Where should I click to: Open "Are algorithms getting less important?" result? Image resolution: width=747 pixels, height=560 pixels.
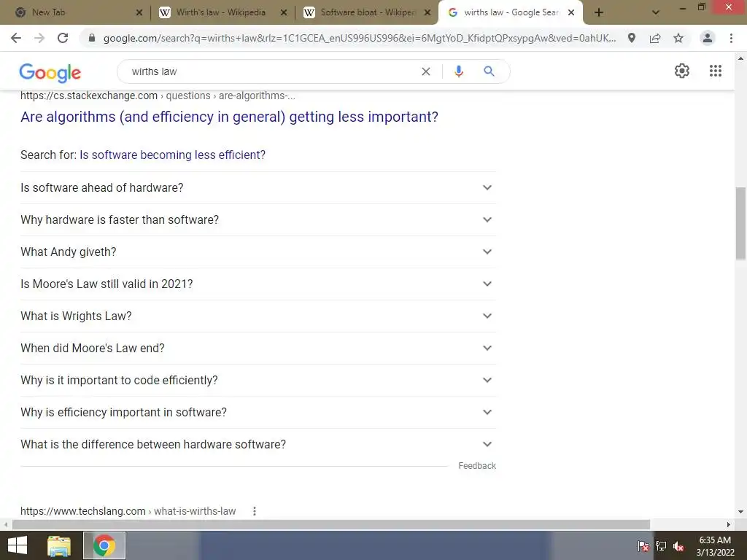coord(229,117)
